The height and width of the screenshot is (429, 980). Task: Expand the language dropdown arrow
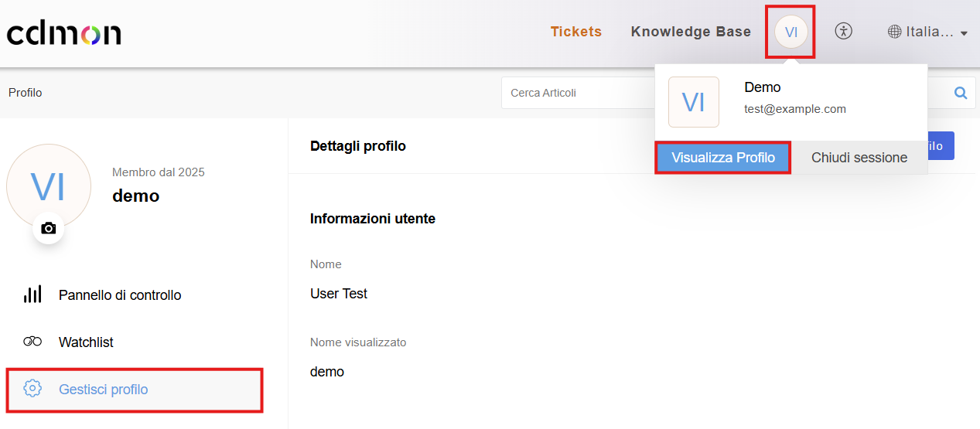[x=964, y=33]
